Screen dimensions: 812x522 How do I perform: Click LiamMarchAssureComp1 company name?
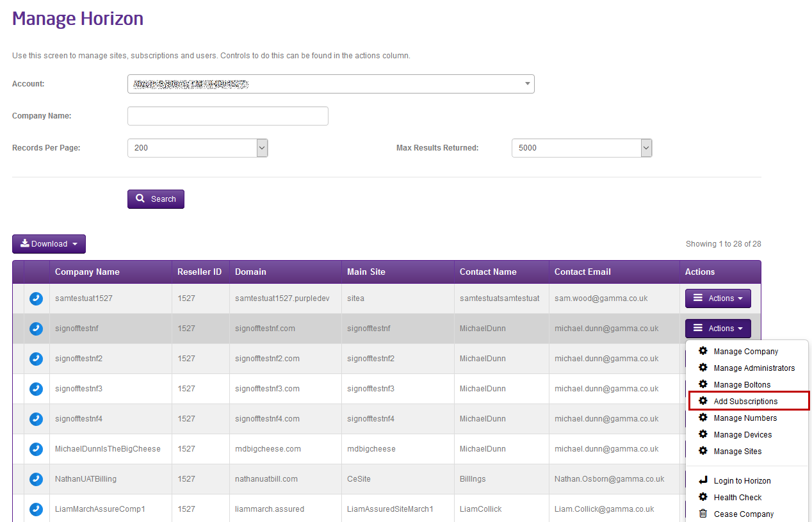click(100, 509)
